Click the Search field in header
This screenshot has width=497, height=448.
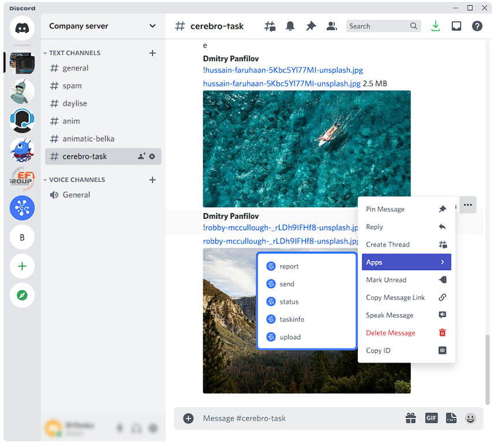pyautogui.click(x=383, y=27)
